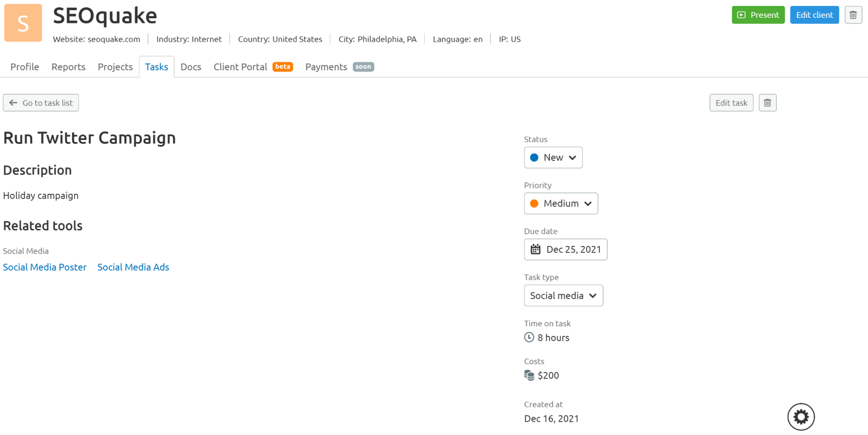This screenshot has width=868, height=435.
Task: Click the calendar icon in Due date
Action: (535, 249)
